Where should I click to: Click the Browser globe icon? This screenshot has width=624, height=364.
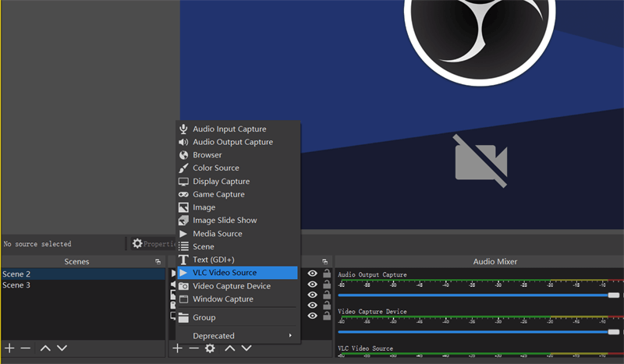pos(183,155)
